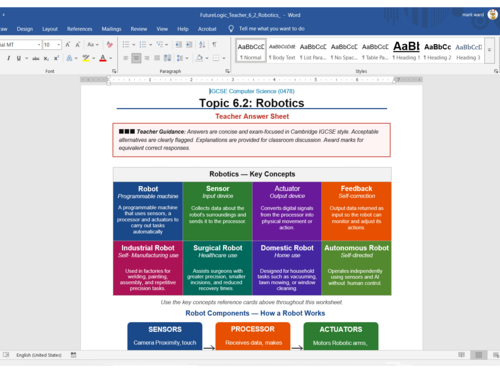The height and width of the screenshot is (375, 500).
Task: Apply the No Spacing style
Action: pos(344,51)
